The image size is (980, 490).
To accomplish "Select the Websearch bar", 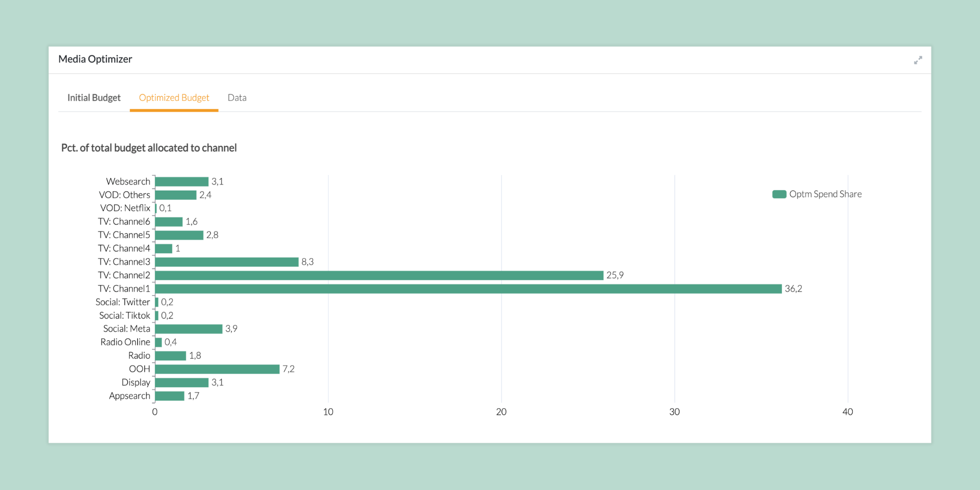I will click(182, 182).
